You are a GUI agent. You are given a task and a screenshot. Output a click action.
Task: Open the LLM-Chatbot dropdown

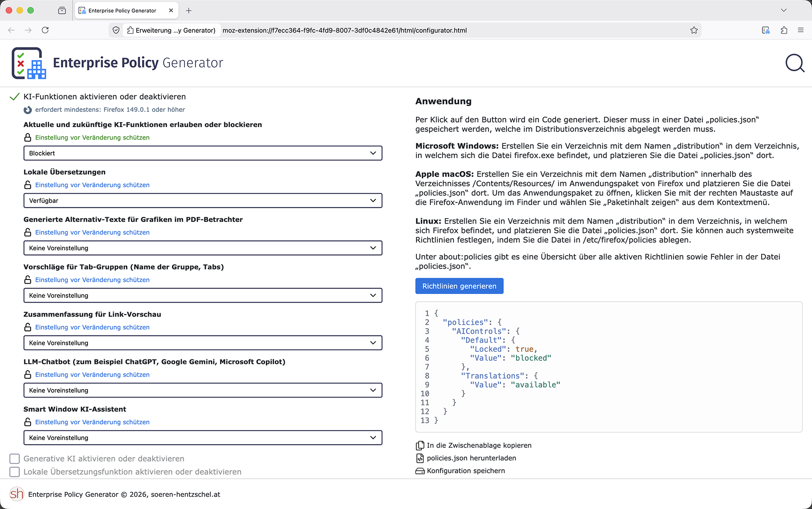[x=203, y=390]
